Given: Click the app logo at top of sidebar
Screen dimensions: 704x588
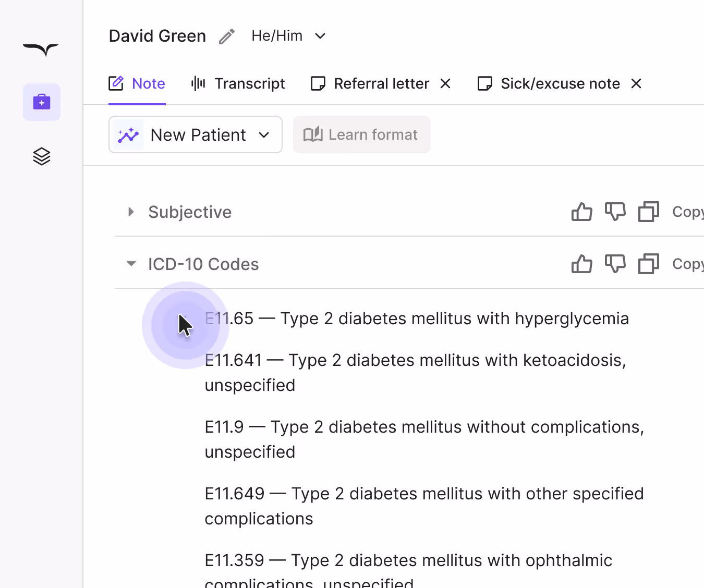Looking at the screenshot, I should point(42,50).
